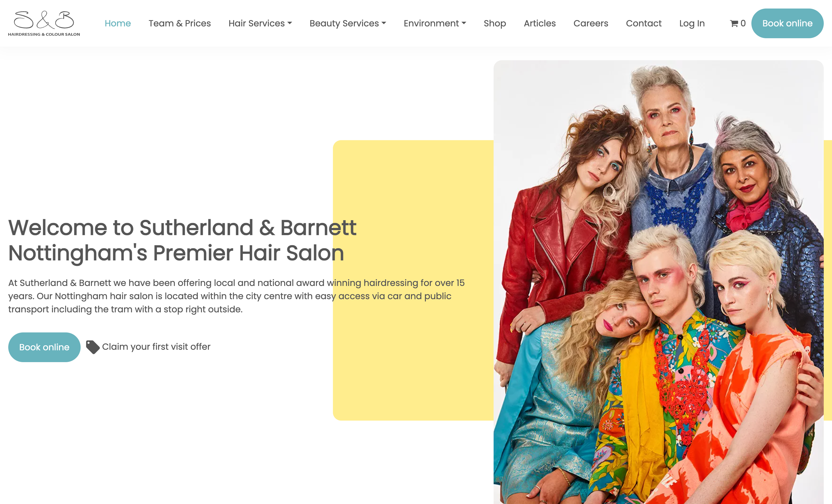832x504 pixels.
Task: Claim your first visit offer link
Action: (x=156, y=347)
